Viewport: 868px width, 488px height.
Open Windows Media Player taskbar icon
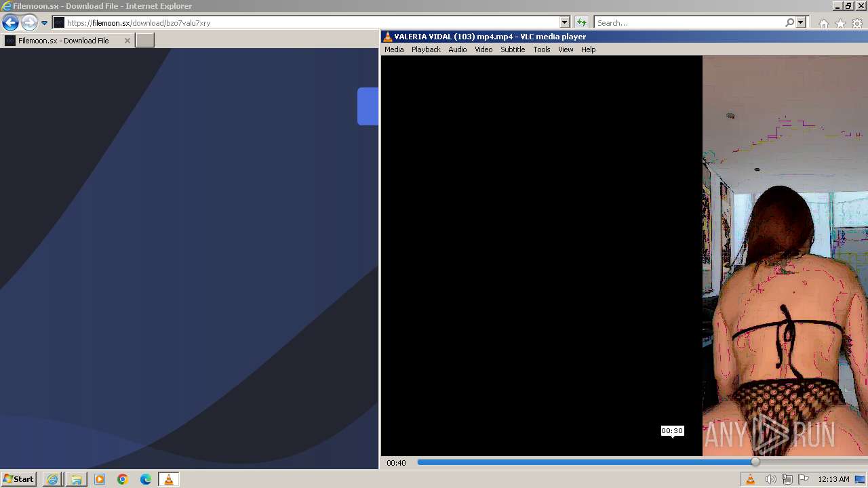coord(99,479)
